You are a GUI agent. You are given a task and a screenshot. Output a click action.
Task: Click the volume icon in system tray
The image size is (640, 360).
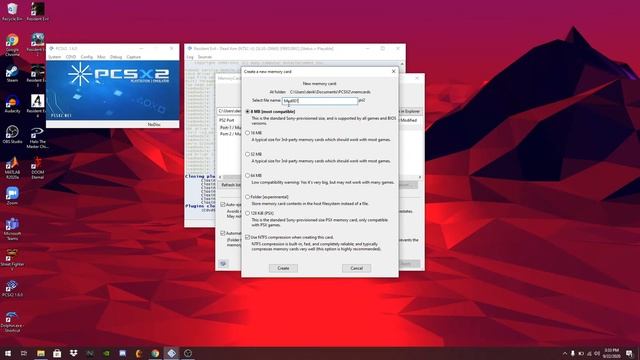coord(597,353)
